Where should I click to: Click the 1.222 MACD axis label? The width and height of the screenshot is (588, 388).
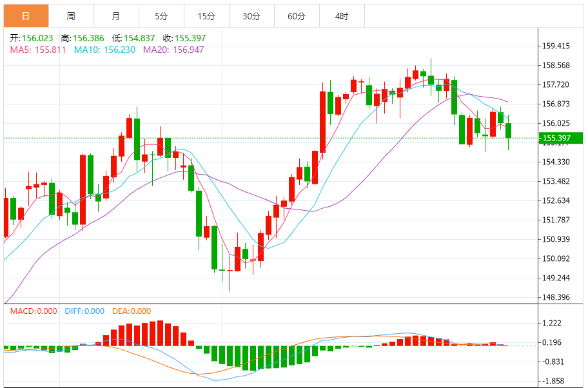point(552,323)
